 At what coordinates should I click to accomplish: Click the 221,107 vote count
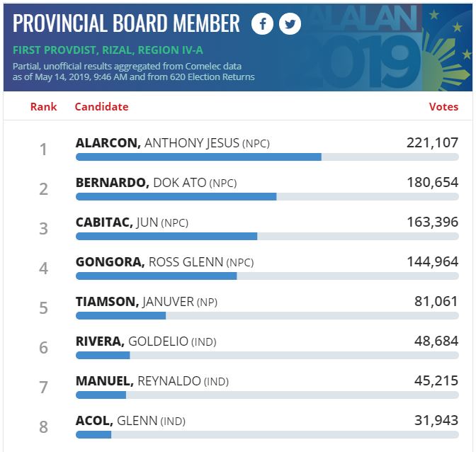coord(432,142)
